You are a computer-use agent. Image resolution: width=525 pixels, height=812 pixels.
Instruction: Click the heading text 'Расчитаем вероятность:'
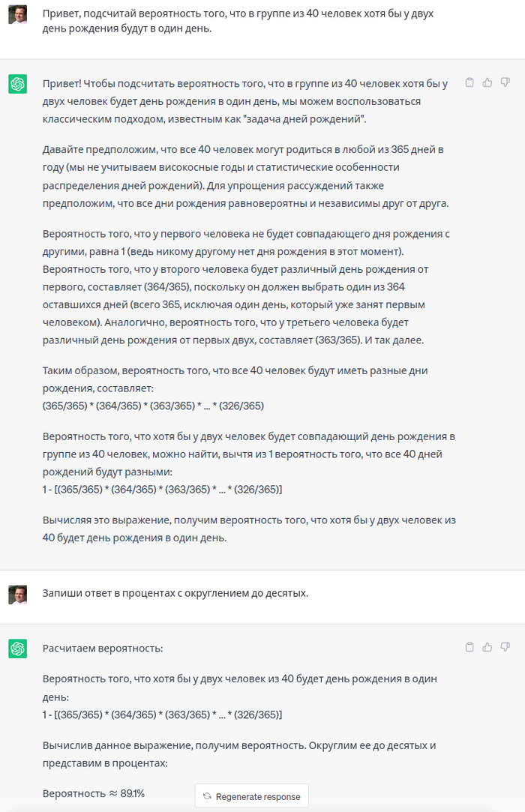(103, 649)
